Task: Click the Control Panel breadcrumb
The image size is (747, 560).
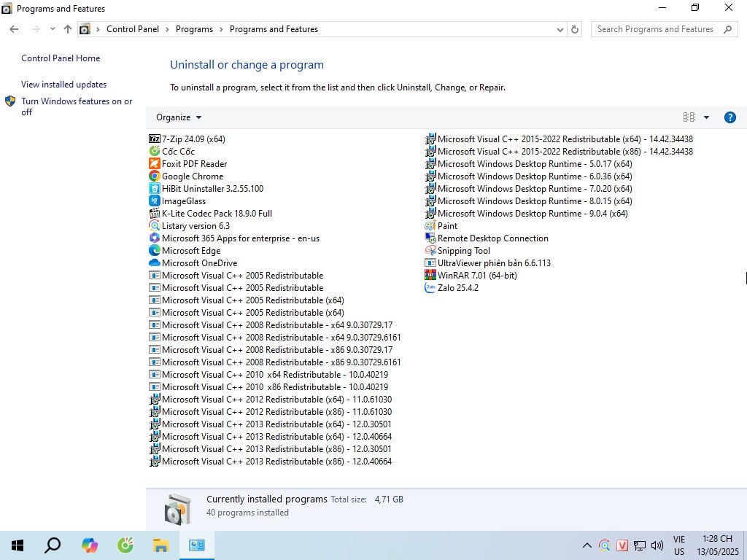Action: coord(133,29)
